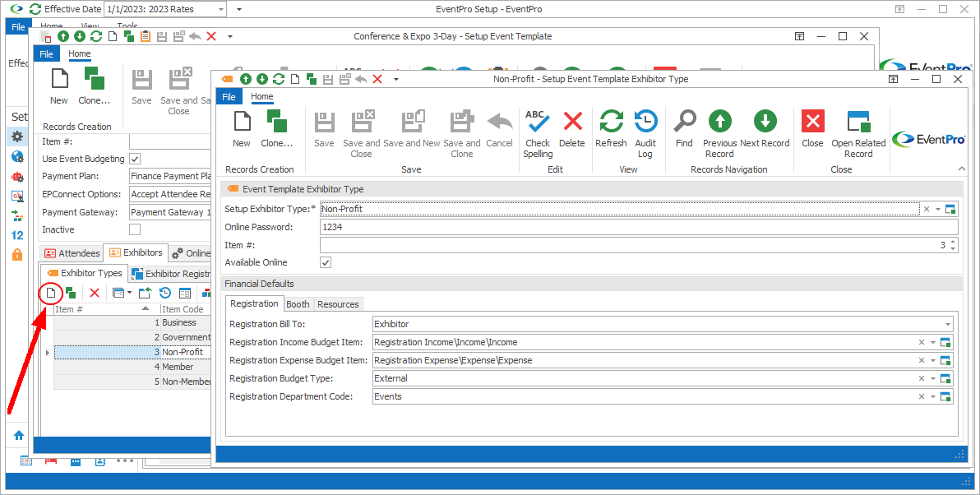Increase Item # with spinner up arrow
The height and width of the screenshot is (495, 980).
[953, 242]
